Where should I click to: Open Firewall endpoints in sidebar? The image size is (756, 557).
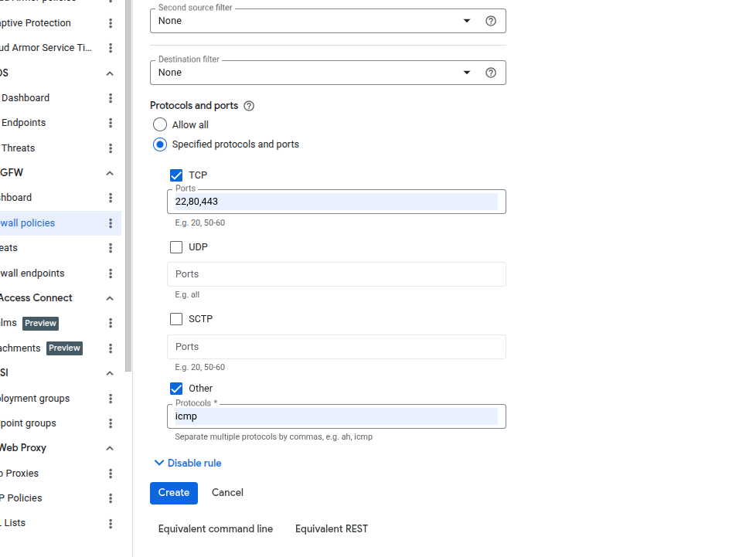click(32, 273)
